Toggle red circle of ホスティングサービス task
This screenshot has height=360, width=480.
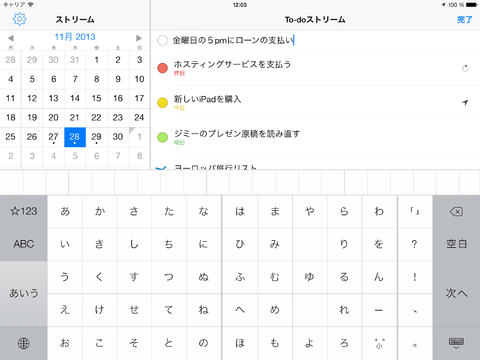pos(162,68)
